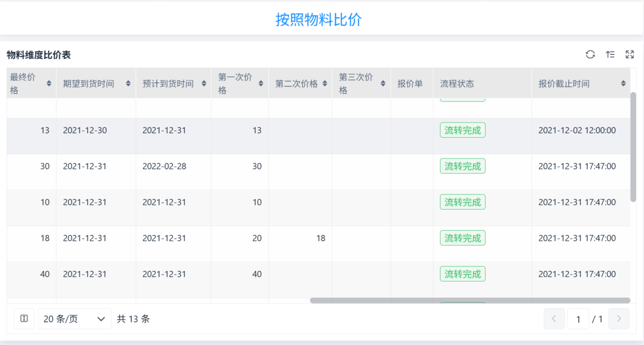The image size is (644, 345).
Task: Sort by 最终价格 column
Action: (49, 83)
